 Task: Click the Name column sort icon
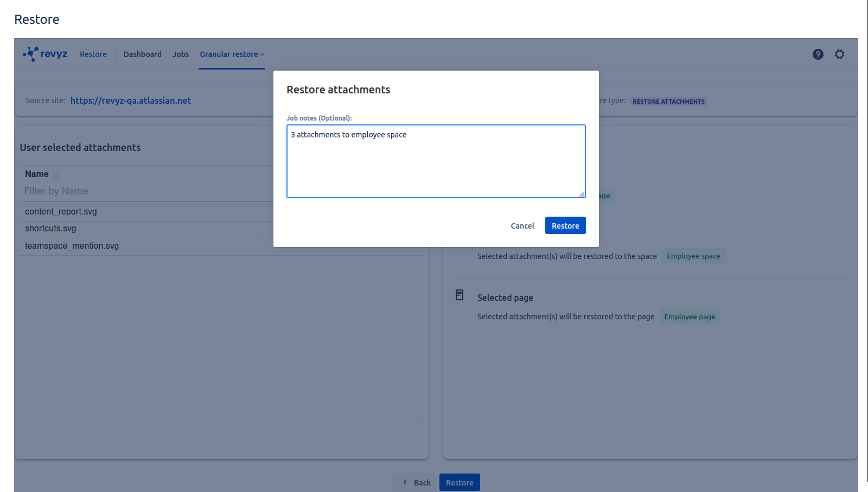point(56,175)
